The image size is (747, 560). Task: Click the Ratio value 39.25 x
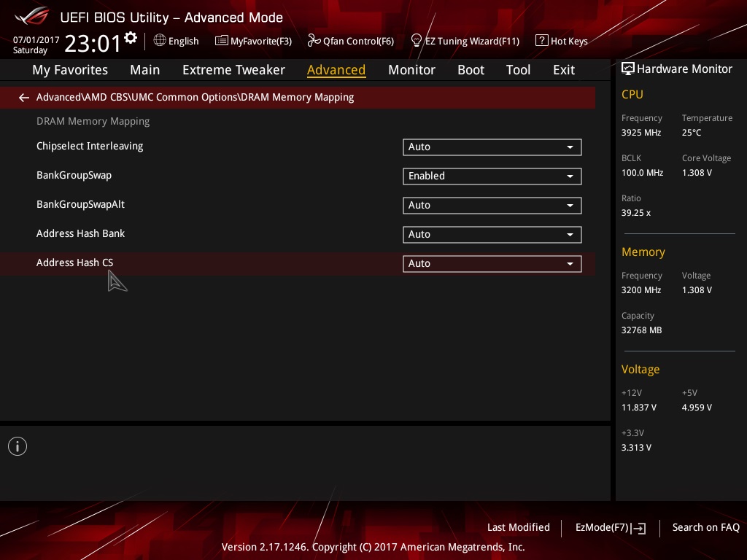(x=636, y=213)
